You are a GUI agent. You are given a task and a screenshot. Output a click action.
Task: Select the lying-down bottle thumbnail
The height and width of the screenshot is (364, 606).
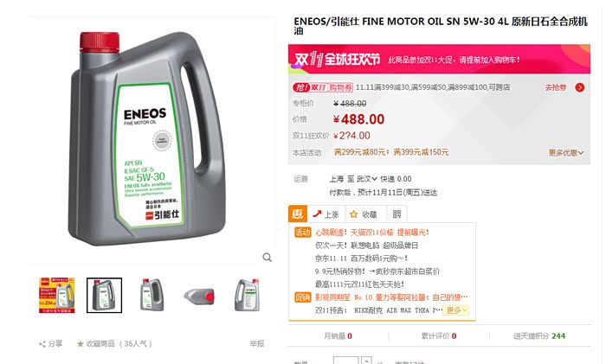pyautogui.click(x=199, y=296)
